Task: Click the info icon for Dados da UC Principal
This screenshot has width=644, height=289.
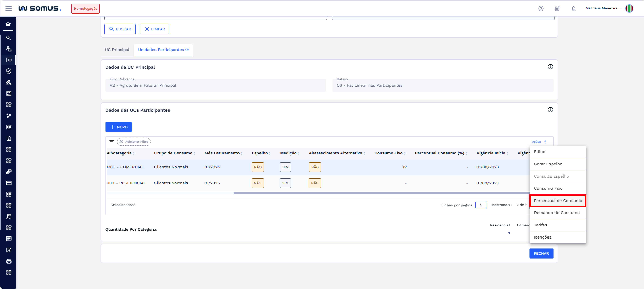Action: (550, 67)
